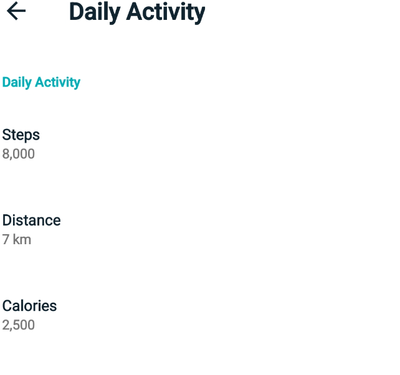This screenshot has width=400, height=375.
Task: Click the Daily Activity page title
Action: tap(137, 12)
